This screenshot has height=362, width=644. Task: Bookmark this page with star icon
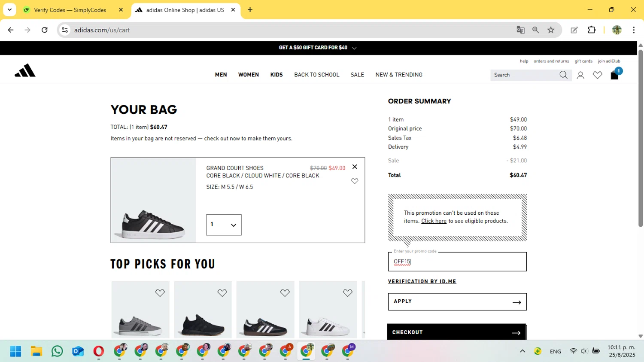(551, 30)
